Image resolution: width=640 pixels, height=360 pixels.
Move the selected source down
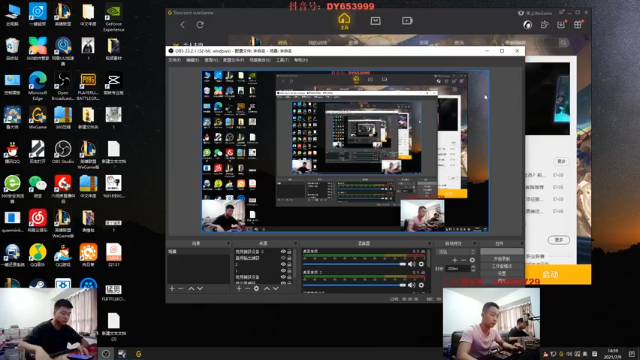[276, 289]
